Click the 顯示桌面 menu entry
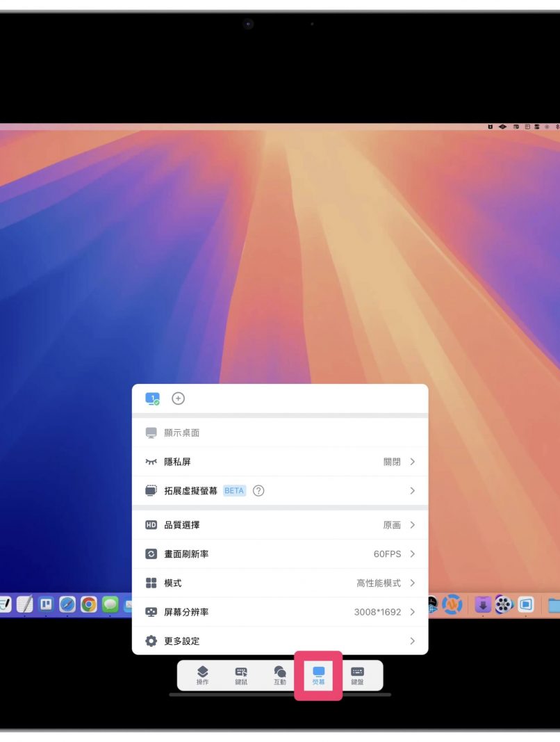560x742 pixels. pyautogui.click(x=182, y=433)
